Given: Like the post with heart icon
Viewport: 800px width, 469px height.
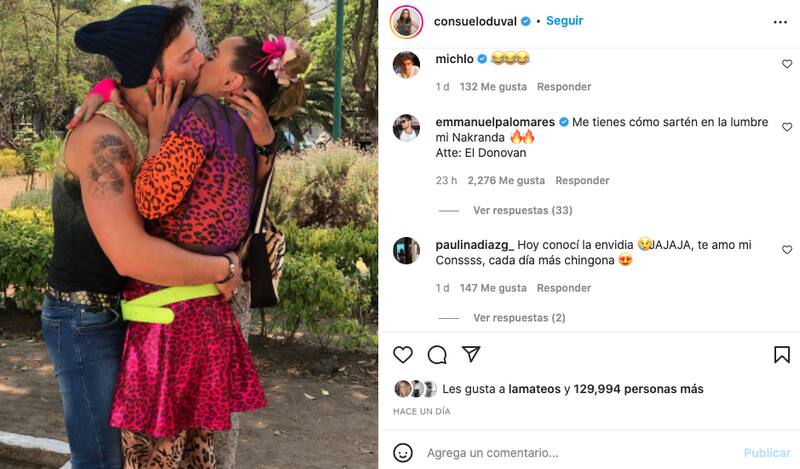Looking at the screenshot, I should [403, 355].
